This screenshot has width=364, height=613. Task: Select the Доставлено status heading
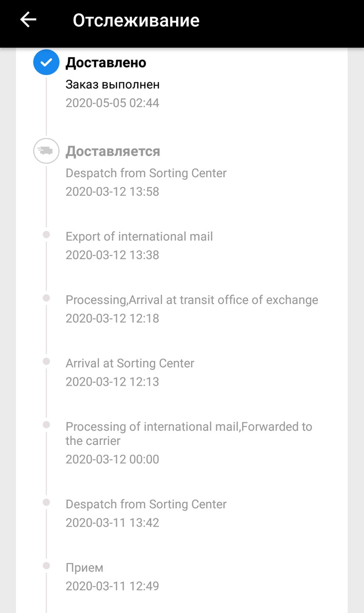106,63
